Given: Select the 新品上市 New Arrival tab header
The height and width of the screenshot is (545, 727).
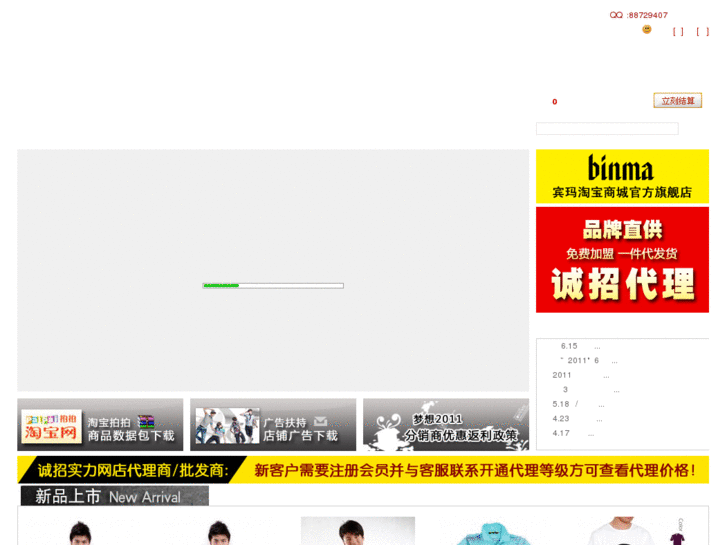Looking at the screenshot, I should coord(115,496).
